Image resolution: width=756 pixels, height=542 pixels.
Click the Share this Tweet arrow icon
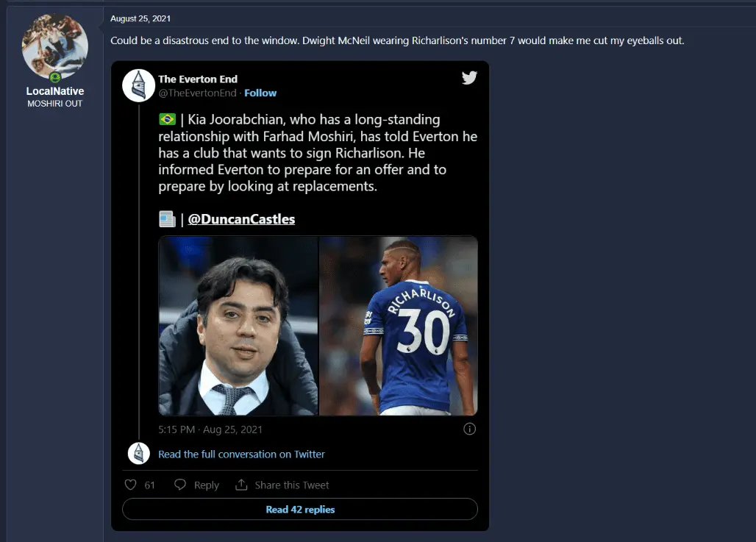pyautogui.click(x=240, y=485)
